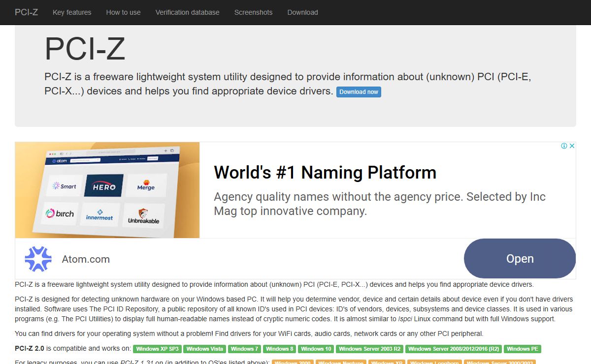
Task: Click the paragraph starting 'You can find drivers'
Action: click(249, 334)
